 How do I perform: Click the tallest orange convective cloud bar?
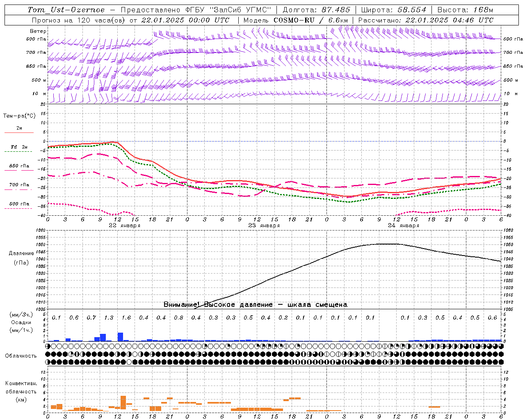(x=123, y=402)
